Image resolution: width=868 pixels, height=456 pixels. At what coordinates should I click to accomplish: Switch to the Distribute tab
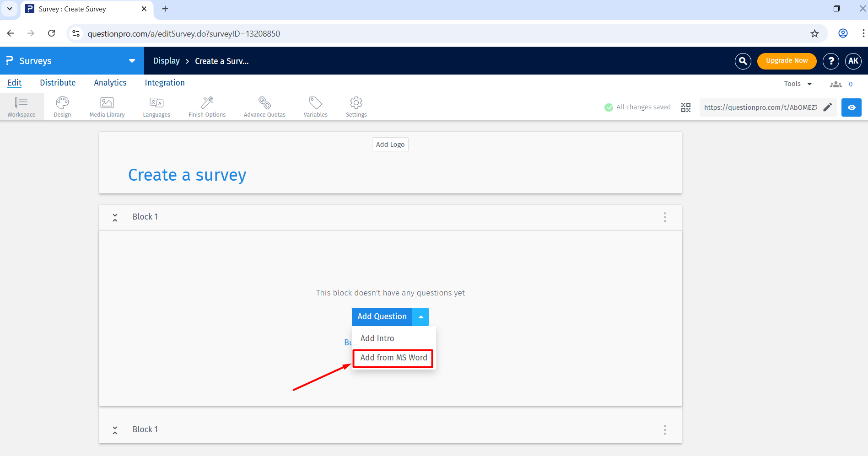58,82
